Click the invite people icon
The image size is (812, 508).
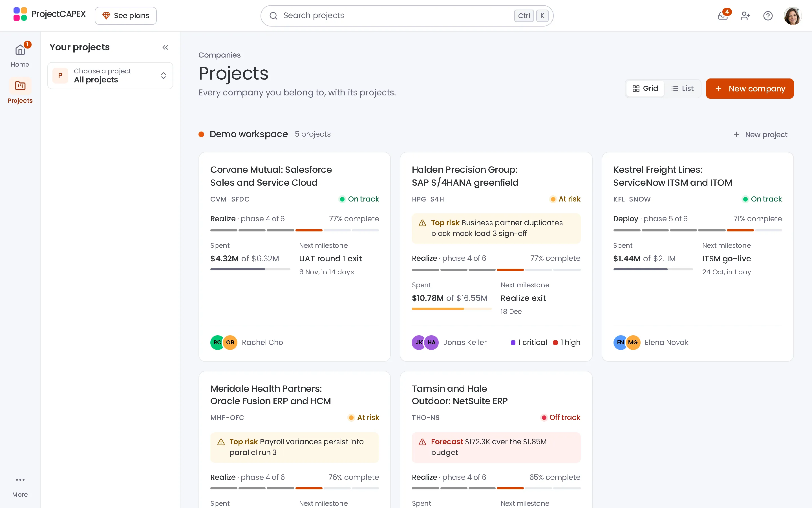click(745, 16)
